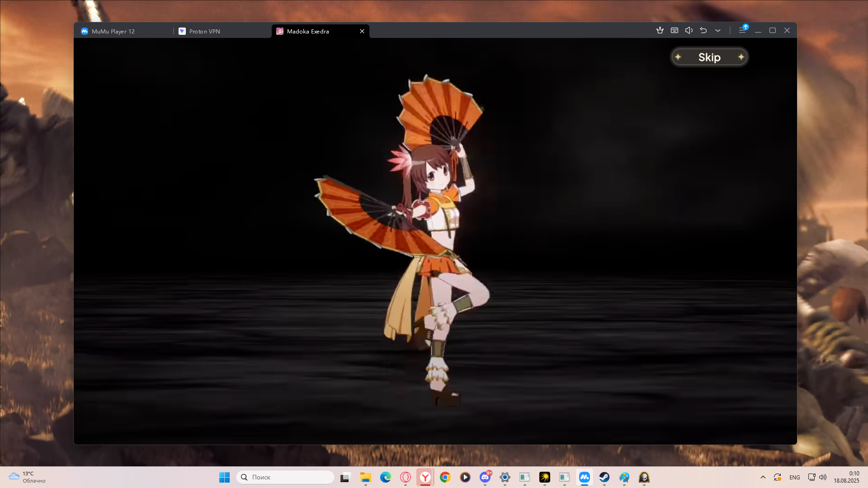Show hidden system tray icons
Viewport: 868px width, 488px height.
(763, 477)
